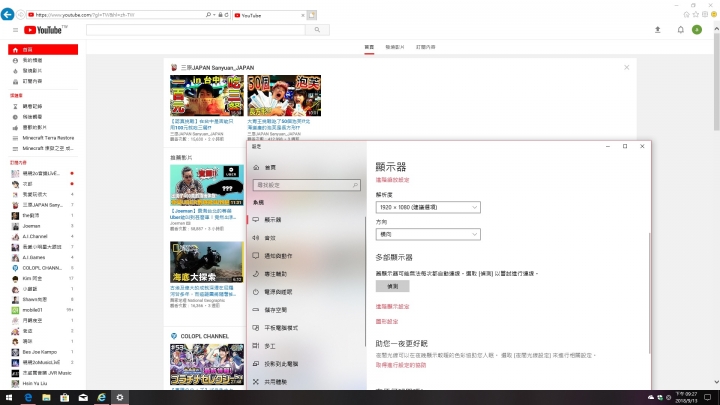Open COLOPL CHANNEL section heading
Viewport: 720px width, 405px height.
(x=204, y=336)
